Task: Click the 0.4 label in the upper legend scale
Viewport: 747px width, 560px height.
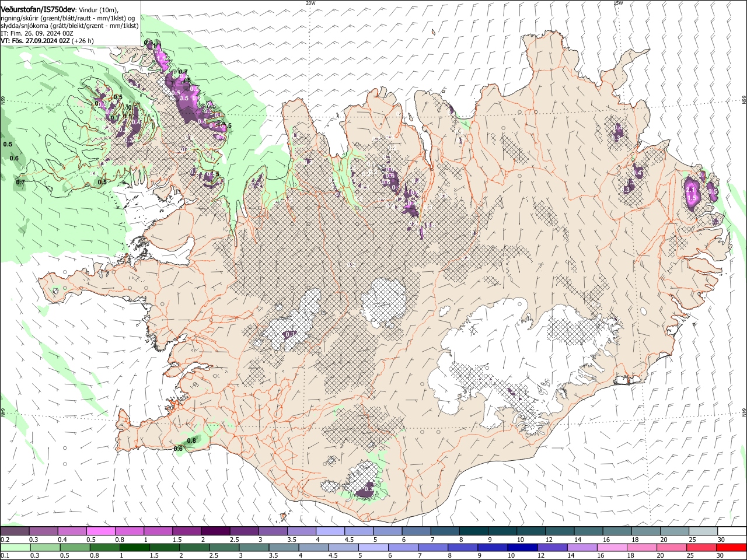Action: pyautogui.click(x=62, y=540)
